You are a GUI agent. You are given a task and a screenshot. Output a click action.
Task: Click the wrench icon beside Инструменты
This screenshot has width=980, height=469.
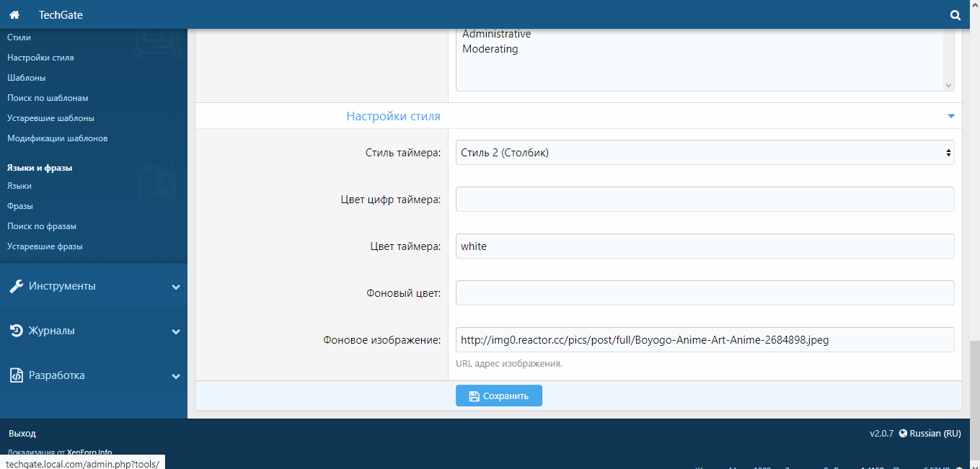pyautogui.click(x=16, y=286)
